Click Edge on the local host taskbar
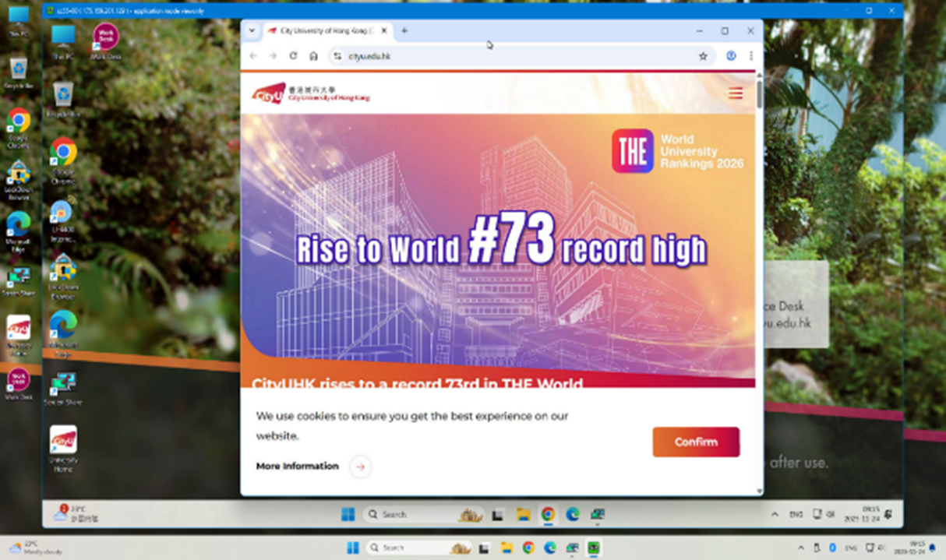Image resolution: width=946 pixels, height=560 pixels. tap(550, 548)
